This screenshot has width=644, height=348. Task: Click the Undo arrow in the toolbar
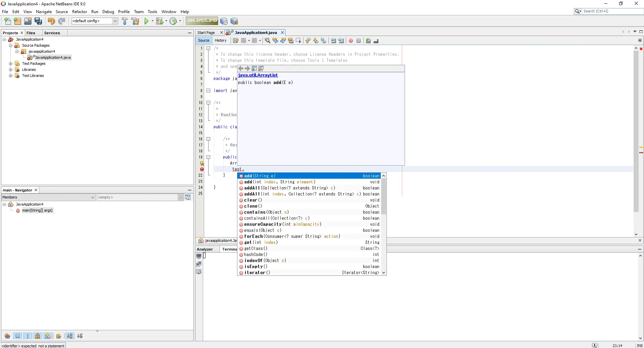coord(51,21)
